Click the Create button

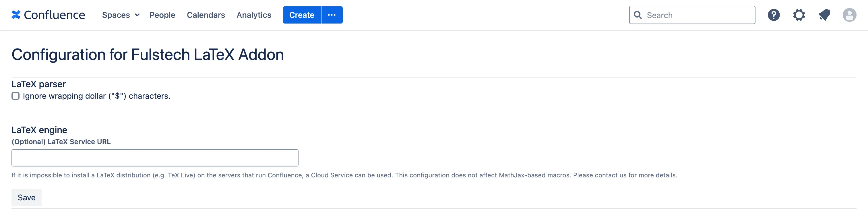[302, 15]
